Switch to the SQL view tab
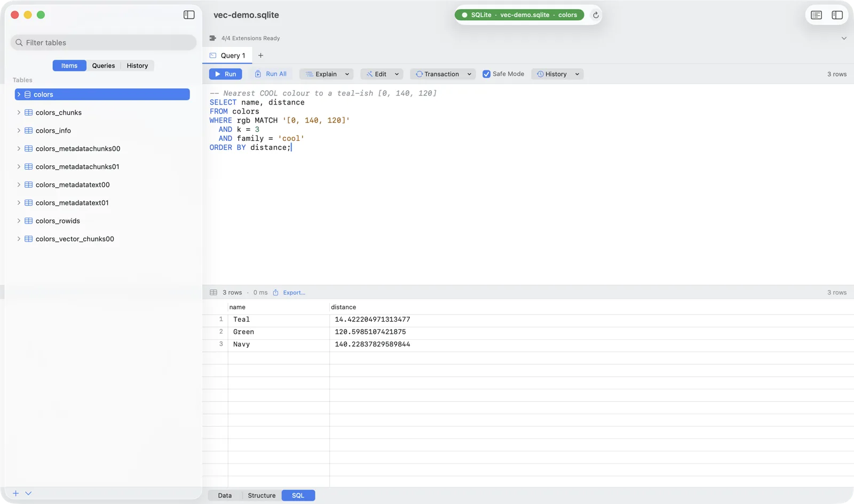The height and width of the screenshot is (504, 854). [298, 495]
